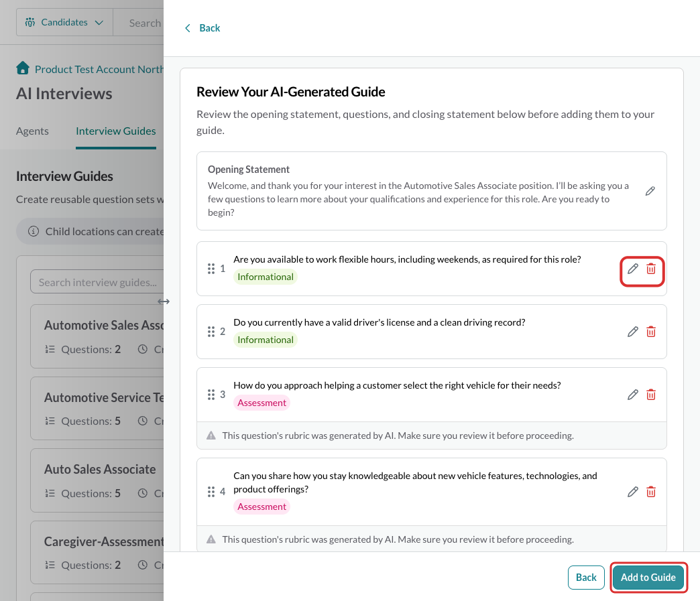
Task: Click 'Questions: 5' under Auto Sales Associate
Action: (91, 494)
